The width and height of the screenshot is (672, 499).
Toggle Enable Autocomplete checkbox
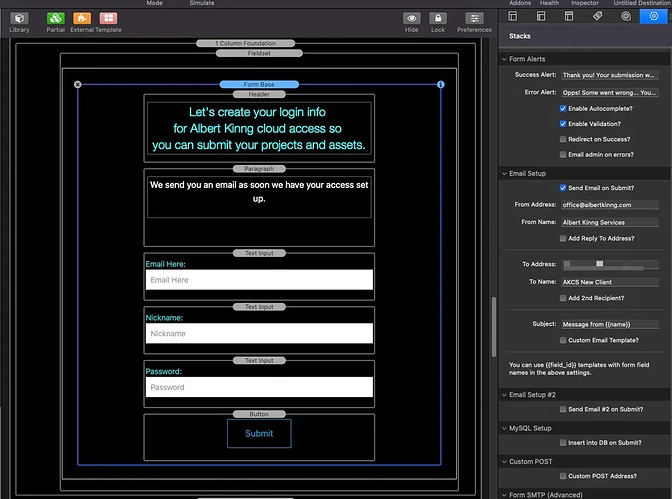(x=563, y=108)
